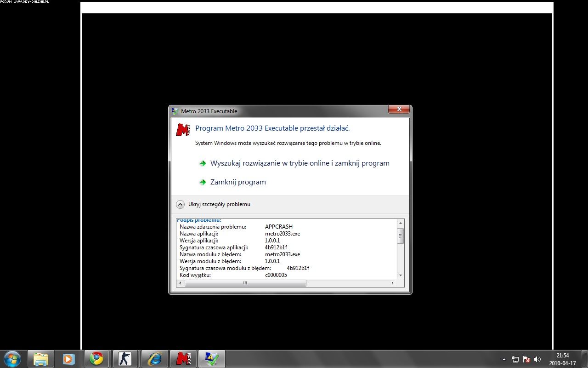Select 'Kod wyjątku:' label

(195, 275)
